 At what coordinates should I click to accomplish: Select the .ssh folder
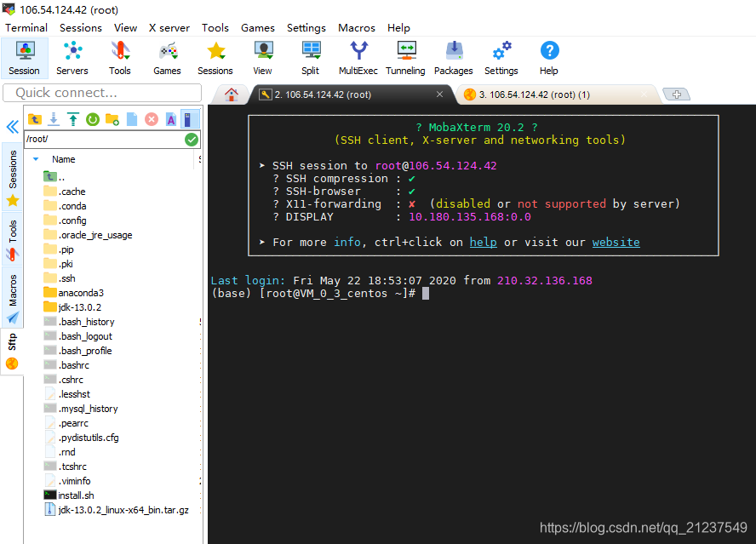(x=60, y=278)
